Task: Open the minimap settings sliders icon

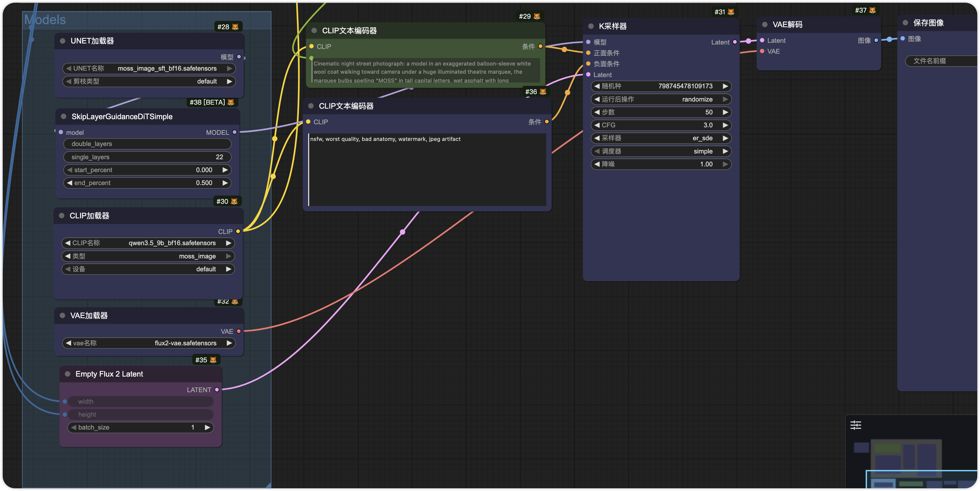Action: tap(855, 425)
